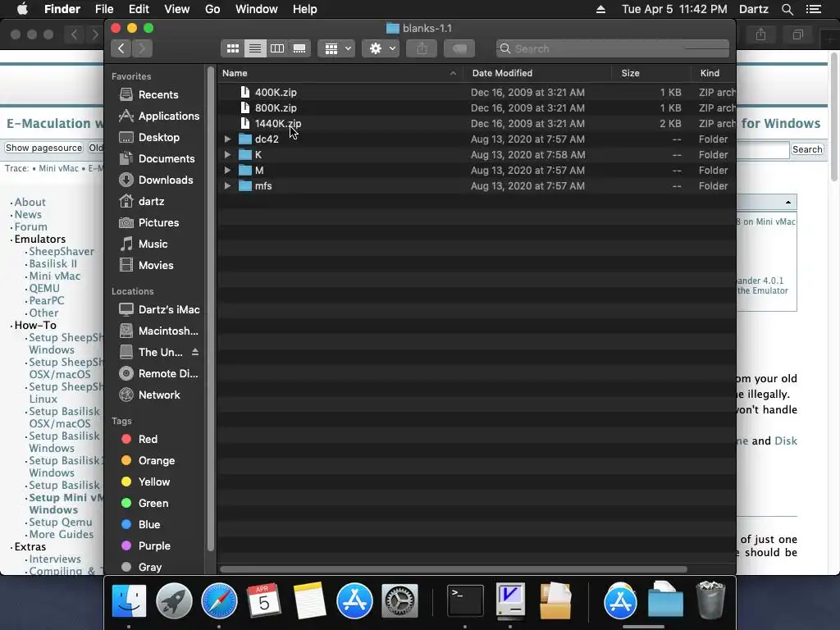This screenshot has width=840, height=630.
Task: Click the Share toolbar button
Action: (422, 48)
